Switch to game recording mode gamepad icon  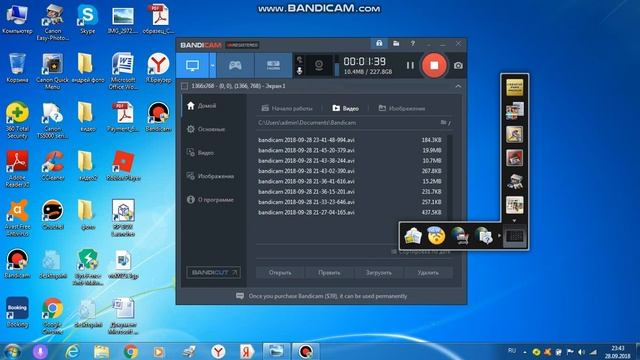tap(235, 65)
